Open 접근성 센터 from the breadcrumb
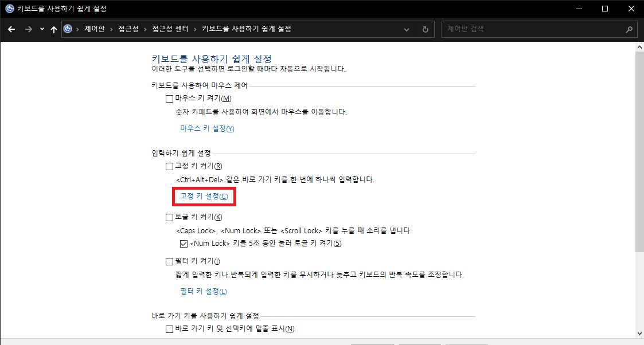The image size is (644, 345). click(171, 29)
